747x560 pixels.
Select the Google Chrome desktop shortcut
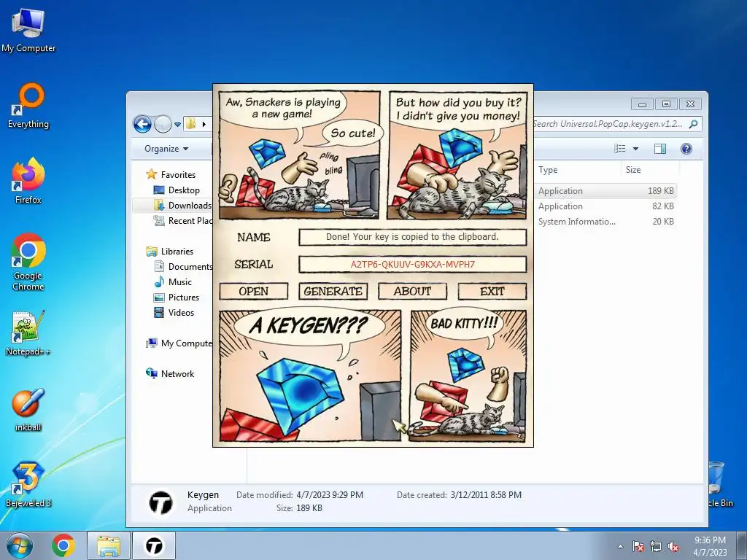pos(28,262)
